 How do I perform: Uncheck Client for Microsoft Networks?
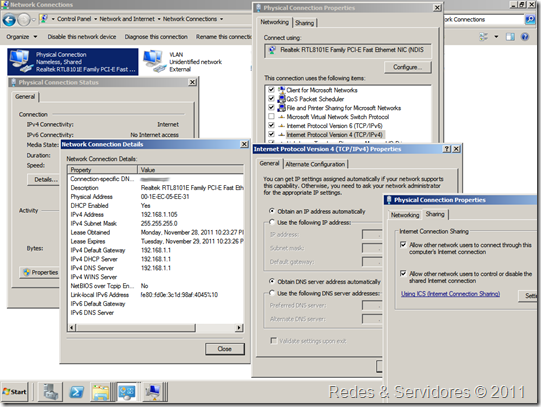[271, 90]
